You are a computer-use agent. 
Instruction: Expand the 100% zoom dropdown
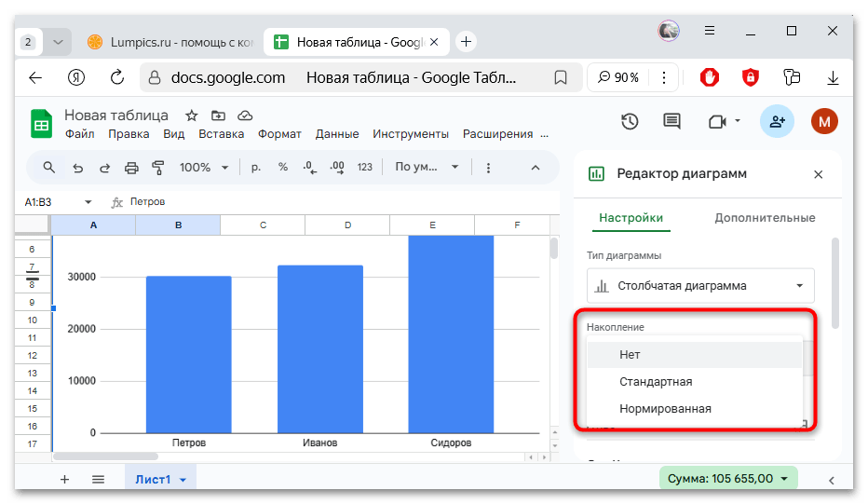pyautogui.click(x=204, y=168)
